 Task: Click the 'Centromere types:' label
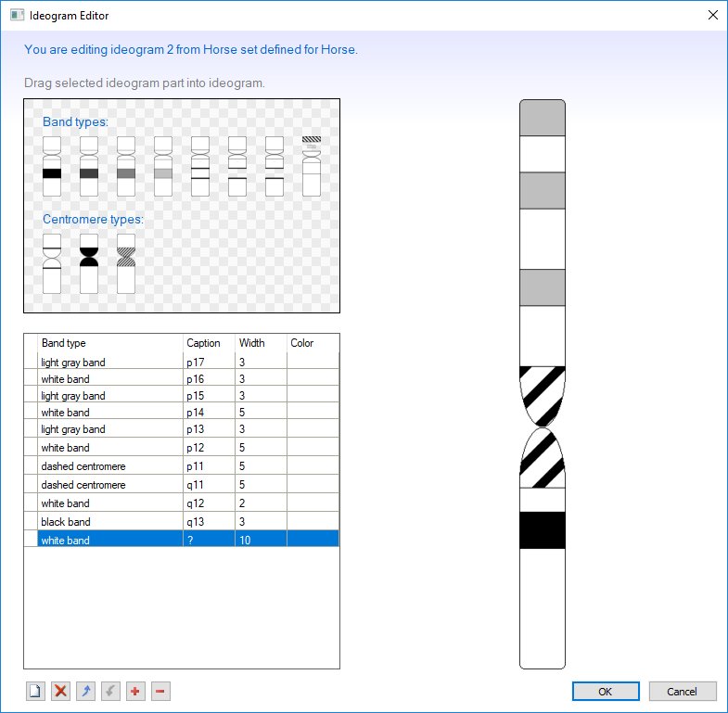pos(93,219)
